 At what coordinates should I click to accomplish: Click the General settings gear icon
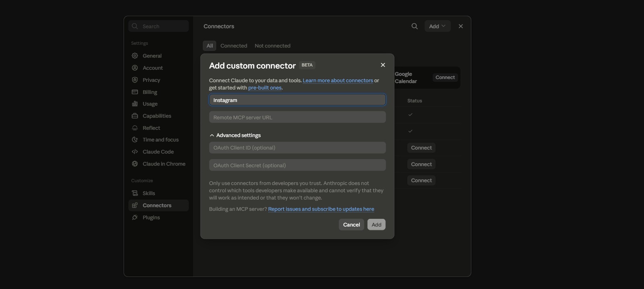pyautogui.click(x=135, y=56)
